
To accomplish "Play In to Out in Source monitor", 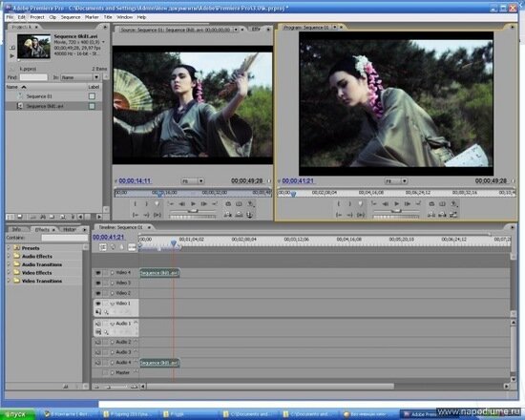I will click(157, 215).
